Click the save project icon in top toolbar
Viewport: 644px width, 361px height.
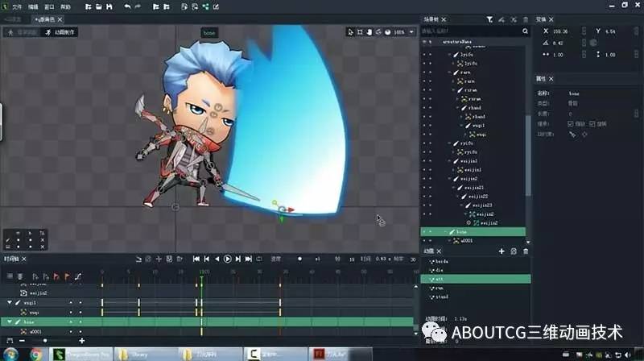(109, 6)
